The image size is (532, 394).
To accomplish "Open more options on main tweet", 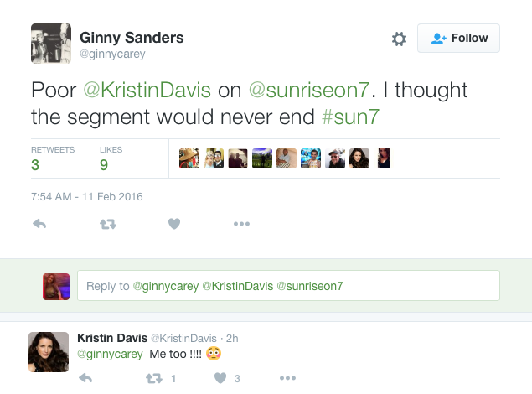I will 241,224.
